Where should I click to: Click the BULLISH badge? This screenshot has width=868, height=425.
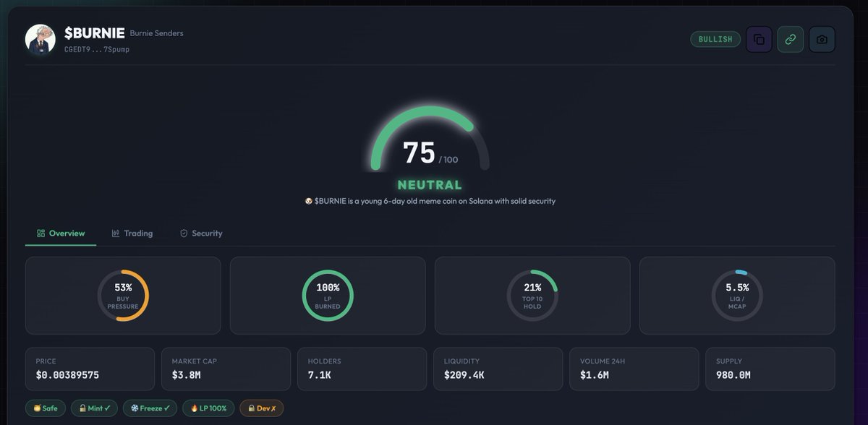[715, 39]
